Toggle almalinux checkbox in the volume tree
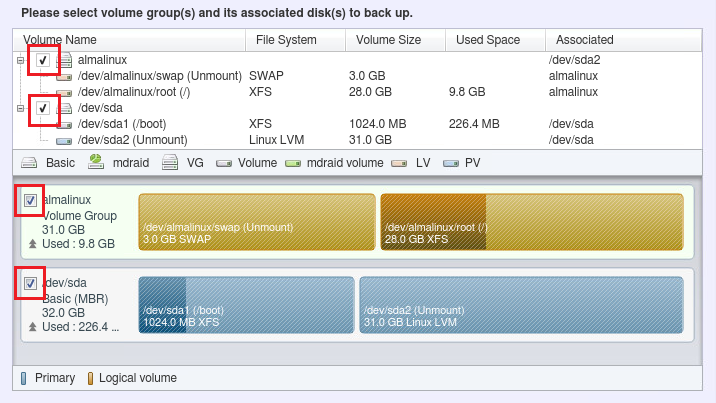Image resolution: width=716 pixels, height=403 pixels. (x=43, y=61)
